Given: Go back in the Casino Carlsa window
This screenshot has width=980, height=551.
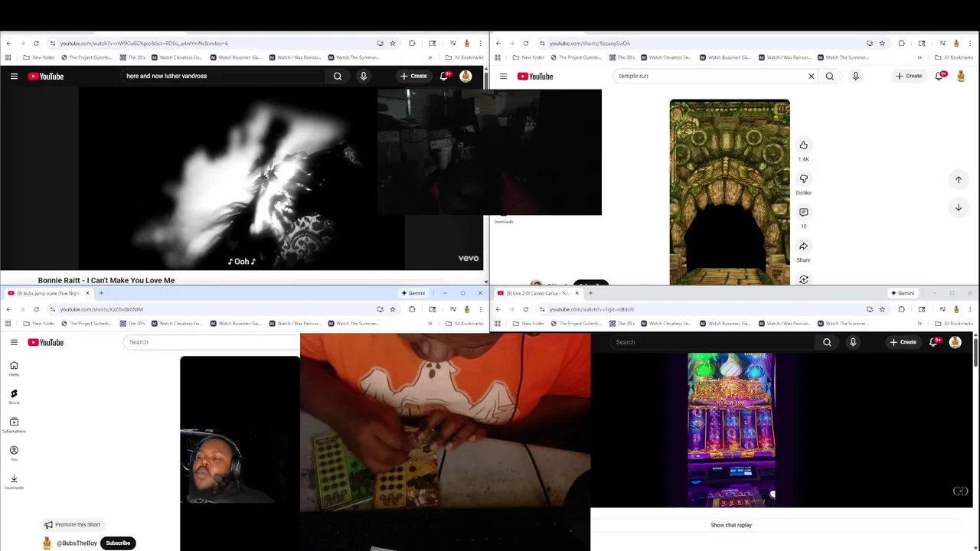Looking at the screenshot, I should (498, 309).
